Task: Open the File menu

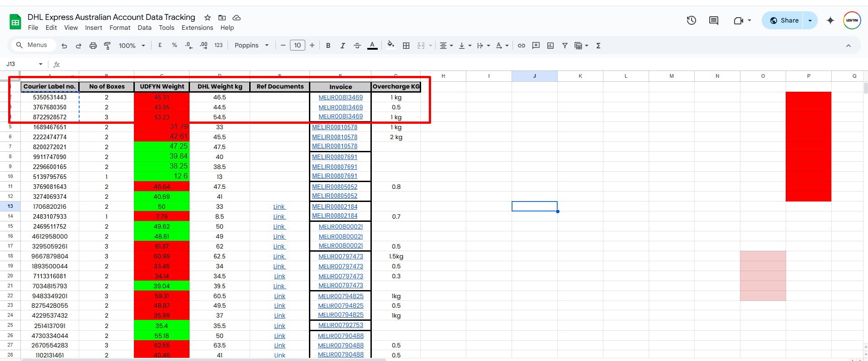Action: [x=33, y=28]
